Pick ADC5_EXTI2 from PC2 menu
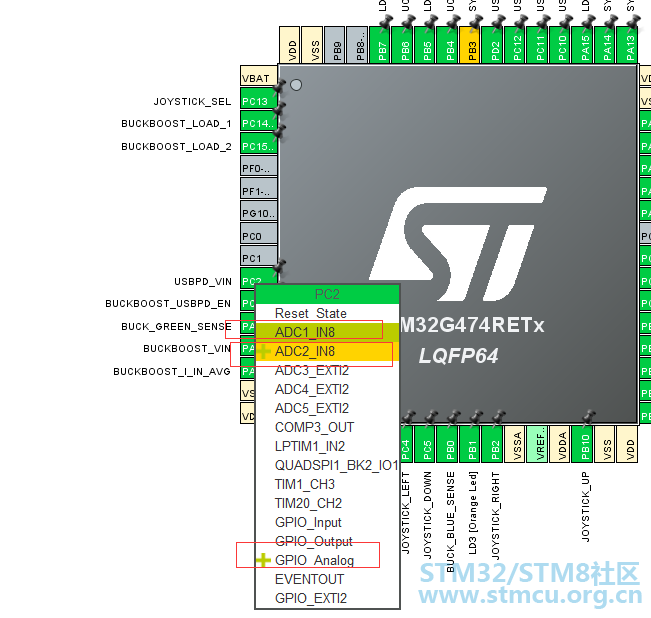Viewport: 651px width, 618px height. [327, 408]
